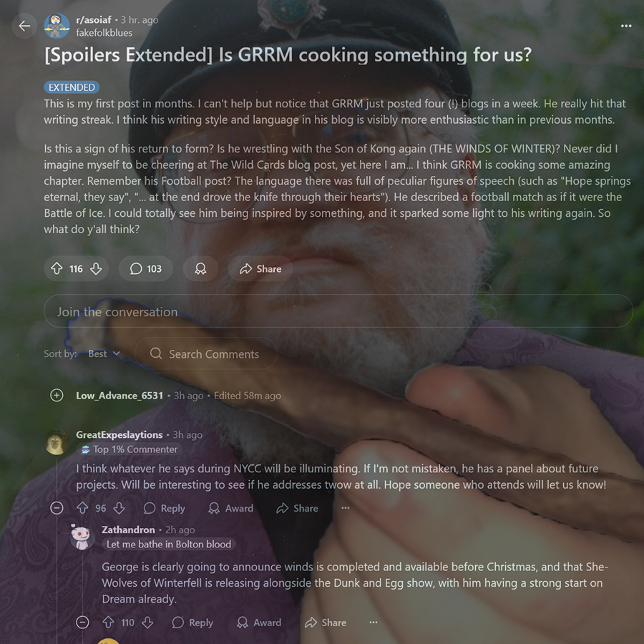Go back using the left arrow icon
Screen dimensions: 644x644
coord(24,26)
